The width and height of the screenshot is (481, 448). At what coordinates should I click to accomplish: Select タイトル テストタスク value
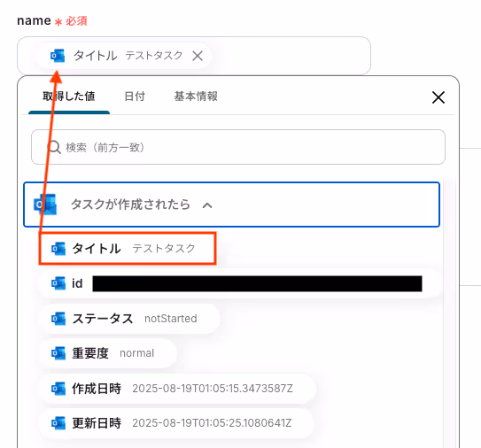pos(128,249)
